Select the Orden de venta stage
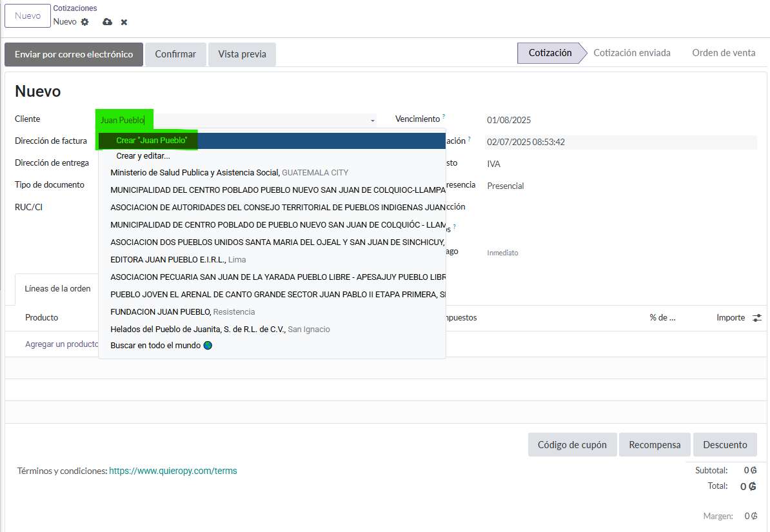The image size is (770, 532). point(724,53)
